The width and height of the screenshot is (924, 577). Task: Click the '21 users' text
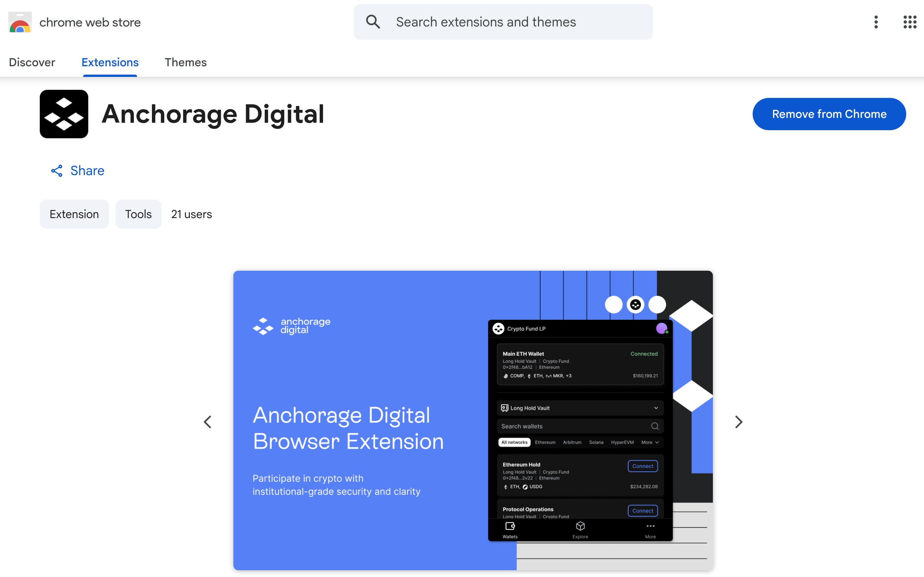[191, 214]
